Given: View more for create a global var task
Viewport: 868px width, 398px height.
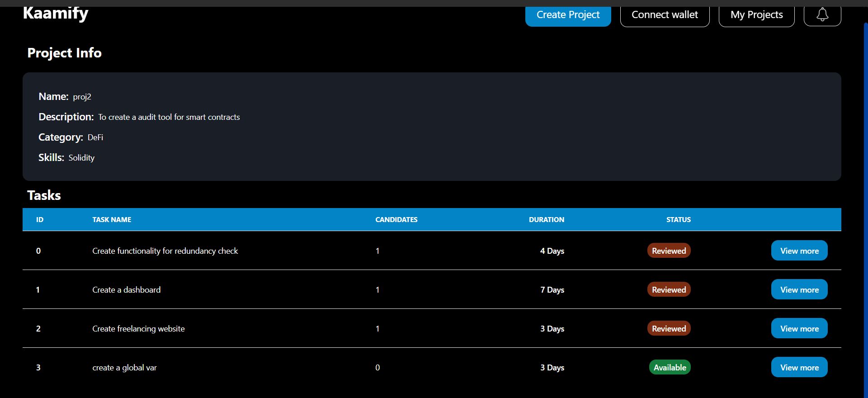Looking at the screenshot, I should pos(799,367).
